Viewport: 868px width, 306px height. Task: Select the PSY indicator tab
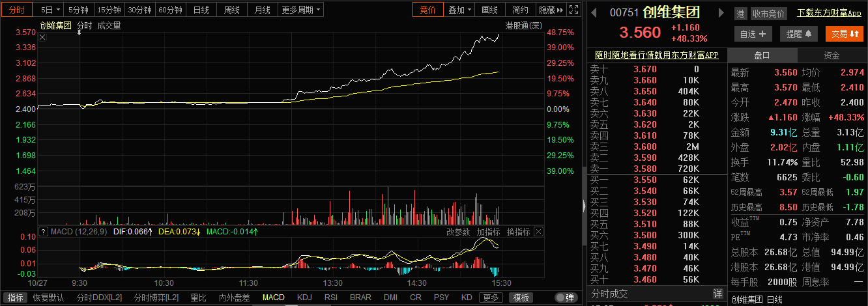442,298
